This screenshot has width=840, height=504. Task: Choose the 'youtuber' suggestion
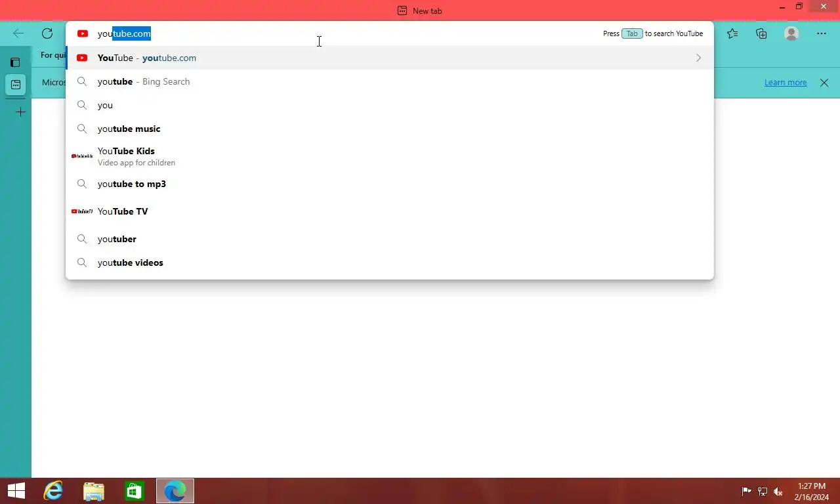(x=390, y=239)
